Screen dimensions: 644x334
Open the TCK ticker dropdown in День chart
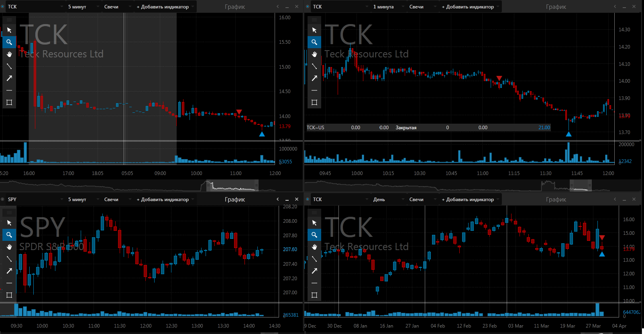(340, 200)
